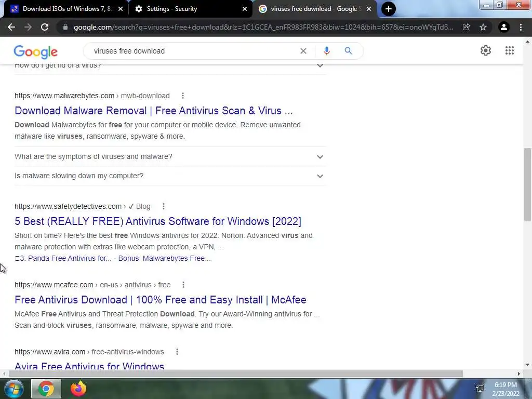View site info via the lock icon
This screenshot has height=399, width=532.
(x=65, y=27)
